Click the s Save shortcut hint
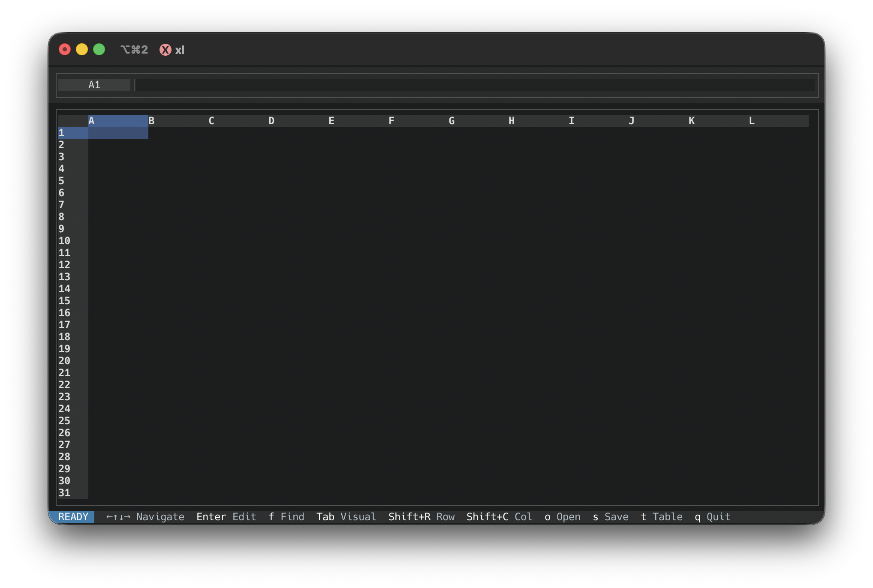 coord(611,517)
